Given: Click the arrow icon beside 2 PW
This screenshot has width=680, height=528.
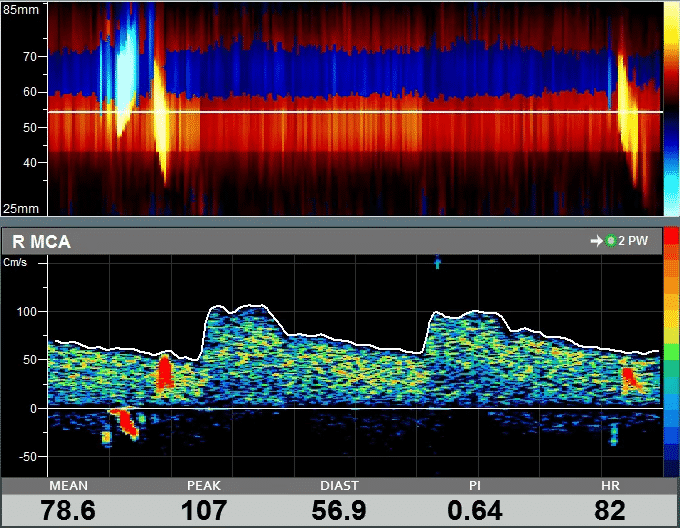Looking at the screenshot, I should (x=597, y=241).
